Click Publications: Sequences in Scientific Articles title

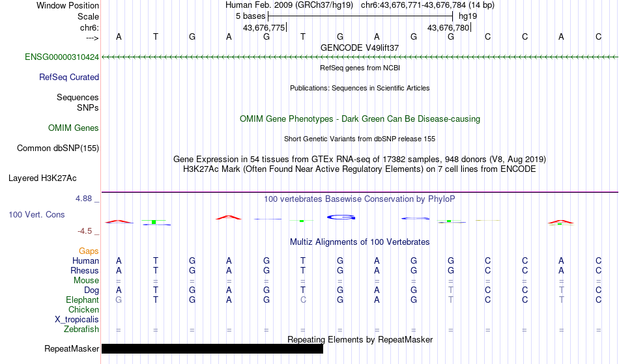(360, 88)
